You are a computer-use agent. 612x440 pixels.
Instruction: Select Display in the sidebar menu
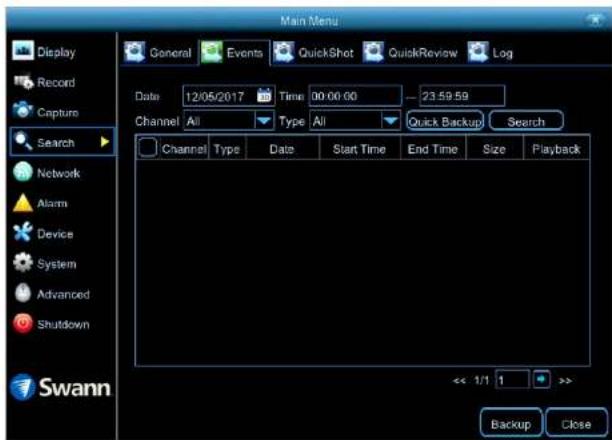coord(57,52)
